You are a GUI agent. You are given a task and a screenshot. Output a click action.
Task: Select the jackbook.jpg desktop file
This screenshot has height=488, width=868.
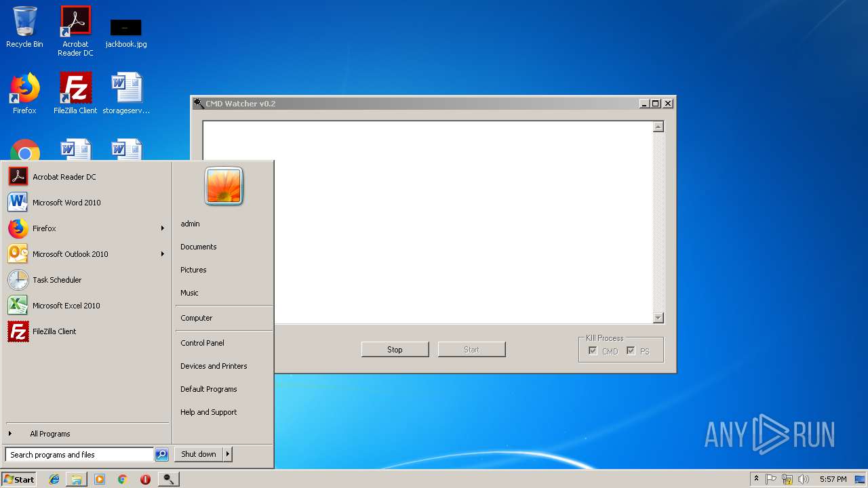[126, 33]
